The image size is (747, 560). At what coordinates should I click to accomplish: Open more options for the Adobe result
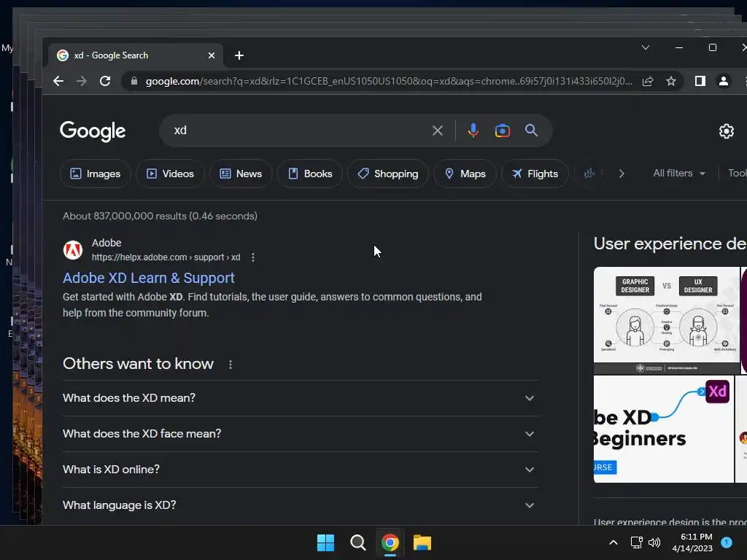[x=253, y=257]
